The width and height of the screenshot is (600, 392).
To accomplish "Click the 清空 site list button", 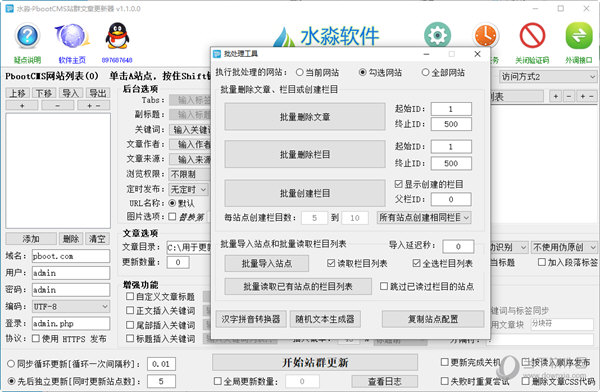I will click(97, 239).
